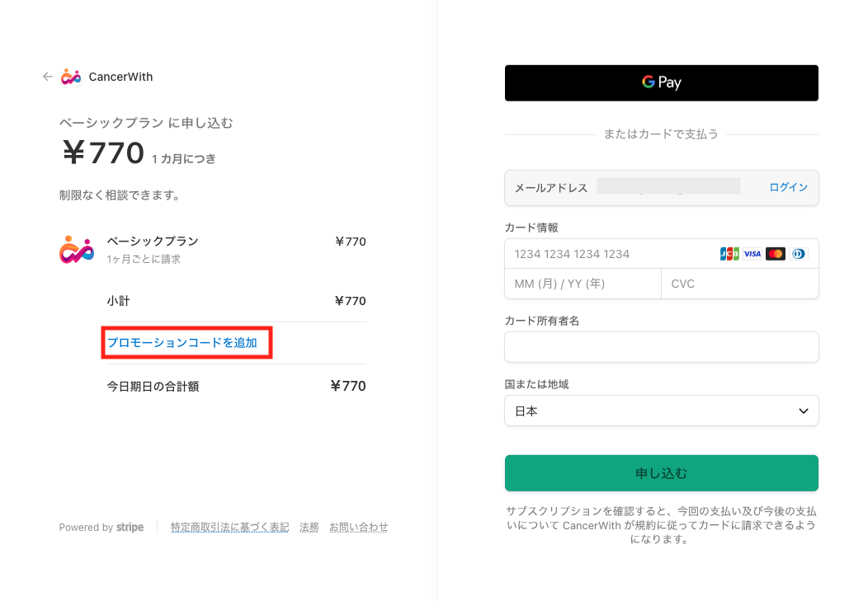Click the Visa card brand icon
Viewport: 868px width, 601px height.
pos(752,254)
